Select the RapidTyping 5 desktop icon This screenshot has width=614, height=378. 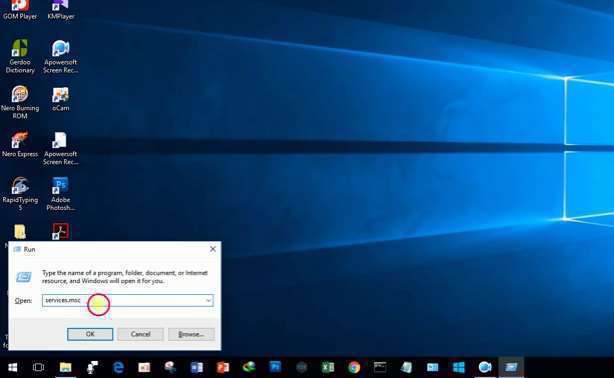pyautogui.click(x=20, y=194)
